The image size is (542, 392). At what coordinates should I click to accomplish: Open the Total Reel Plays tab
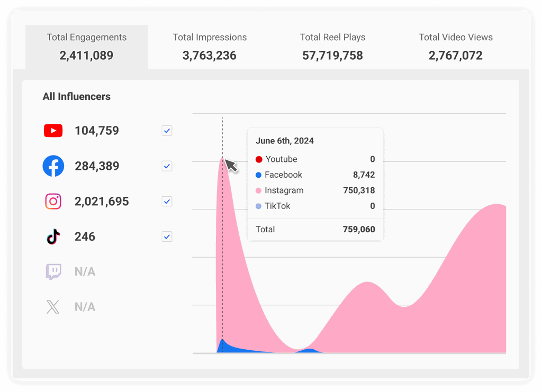(332, 47)
